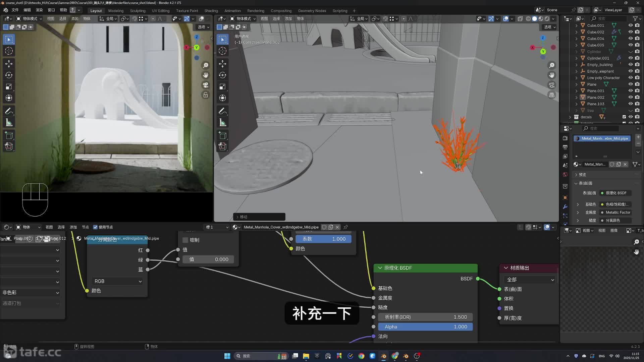Toggle camera view in right viewport
Screen dimensions: 644x362
click(x=552, y=85)
